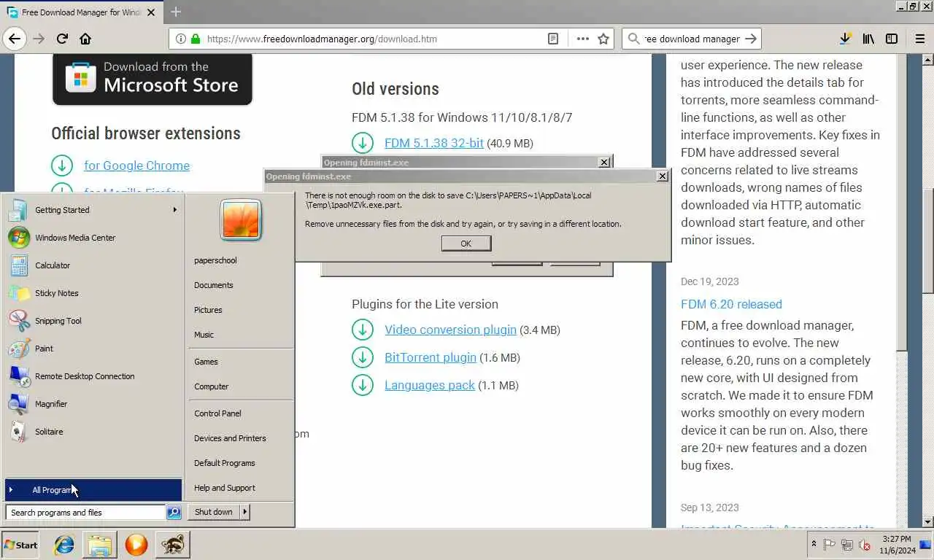Viewport: 934px width, 560px height.
Task: Open Windows Media Player from the taskbar
Action: (x=136, y=544)
